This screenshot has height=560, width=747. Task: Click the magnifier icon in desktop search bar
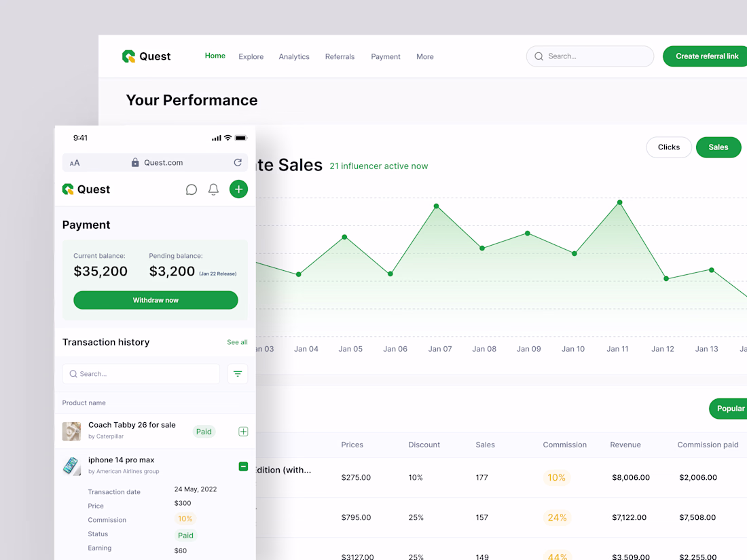(539, 56)
